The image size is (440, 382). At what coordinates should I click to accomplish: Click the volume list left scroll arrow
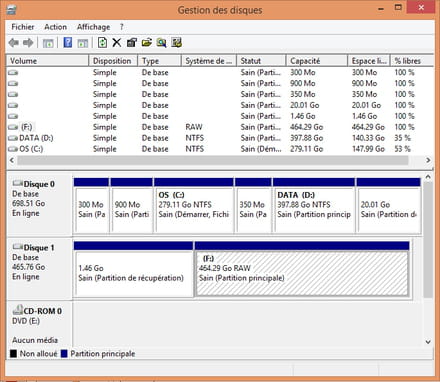12,160
